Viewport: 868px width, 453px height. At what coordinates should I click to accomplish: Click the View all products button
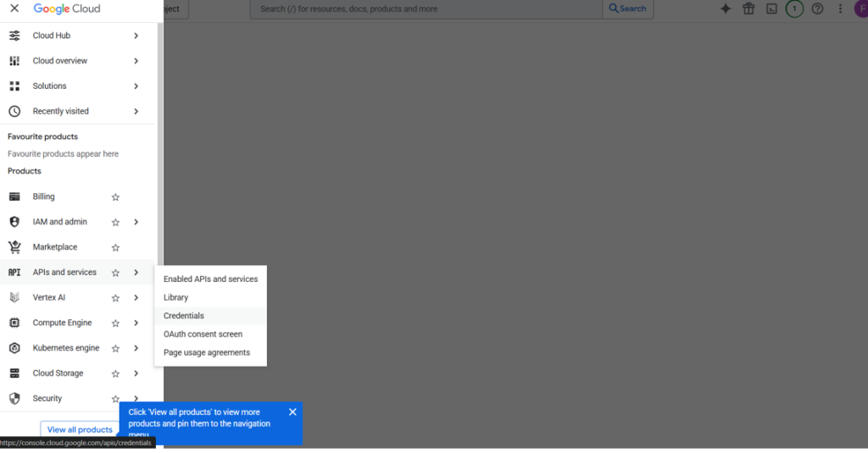[x=80, y=429]
